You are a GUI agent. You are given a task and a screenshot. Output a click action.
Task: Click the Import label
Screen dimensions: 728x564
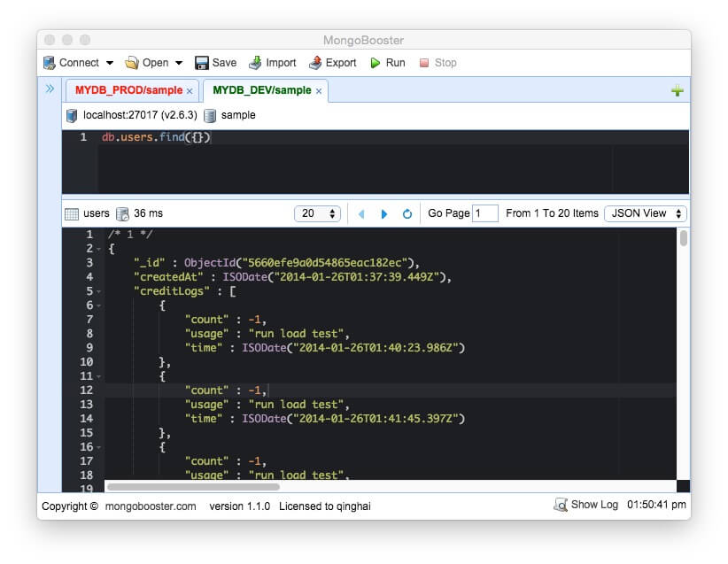[x=281, y=63]
